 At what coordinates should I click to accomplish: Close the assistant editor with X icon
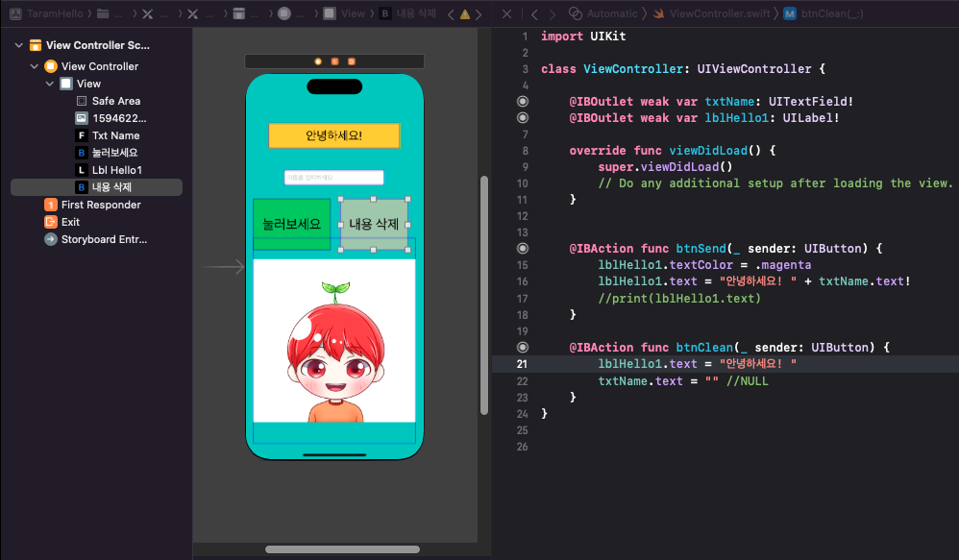pos(506,13)
